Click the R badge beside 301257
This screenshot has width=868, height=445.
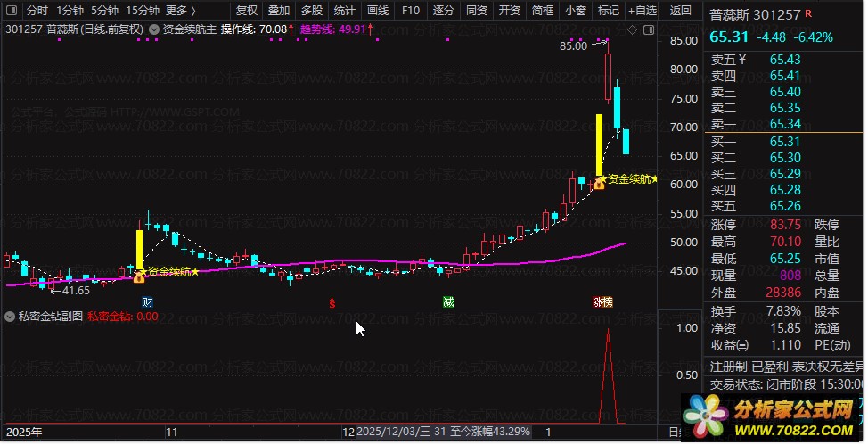[809, 13]
